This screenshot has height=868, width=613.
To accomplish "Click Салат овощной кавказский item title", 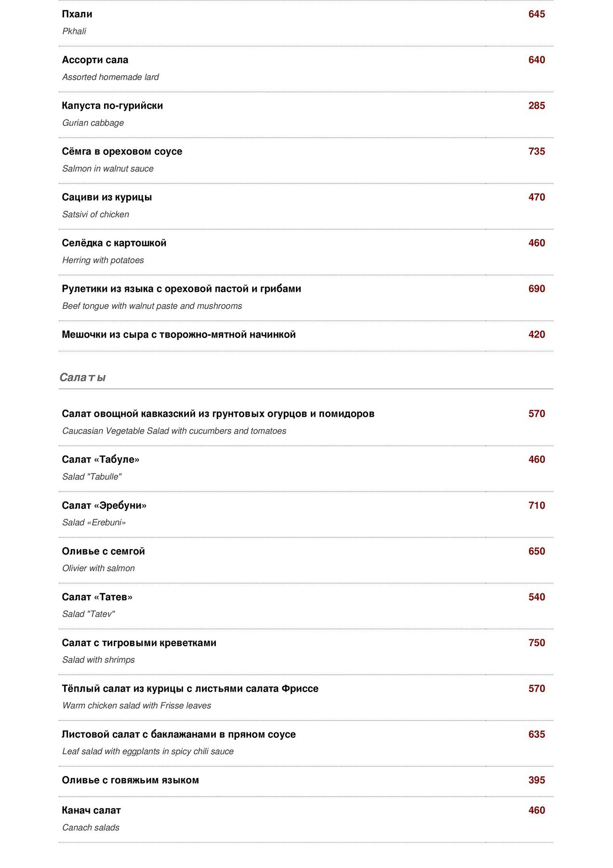I will 218,414.
